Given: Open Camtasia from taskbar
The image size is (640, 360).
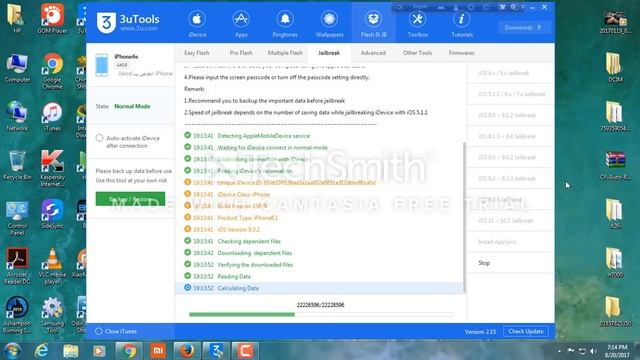Looking at the screenshot, I should coord(245,351).
